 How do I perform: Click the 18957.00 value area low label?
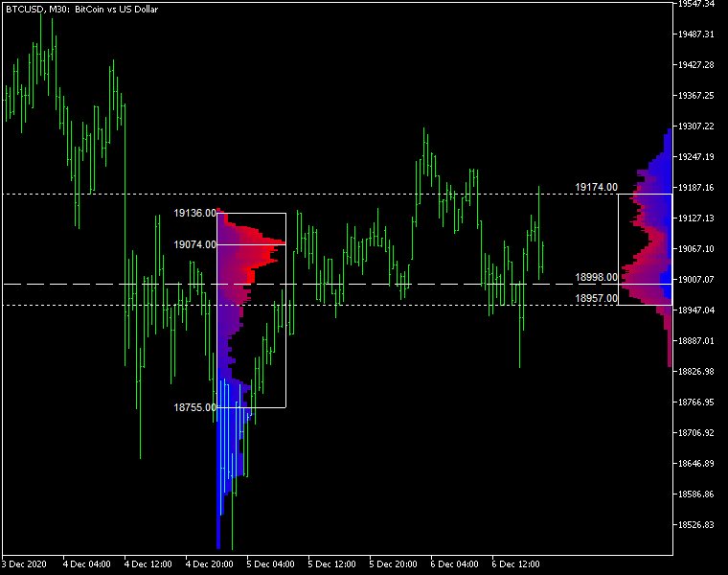click(596, 298)
